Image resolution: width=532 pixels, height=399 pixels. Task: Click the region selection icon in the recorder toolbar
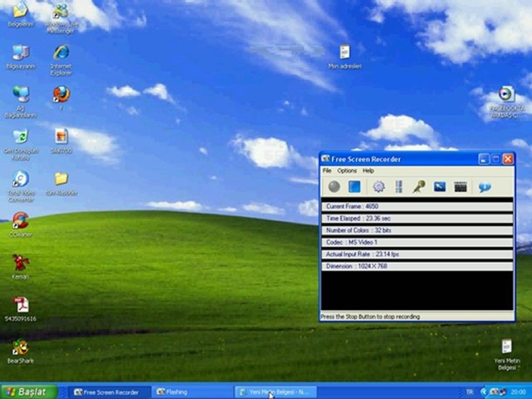pyautogui.click(x=399, y=187)
